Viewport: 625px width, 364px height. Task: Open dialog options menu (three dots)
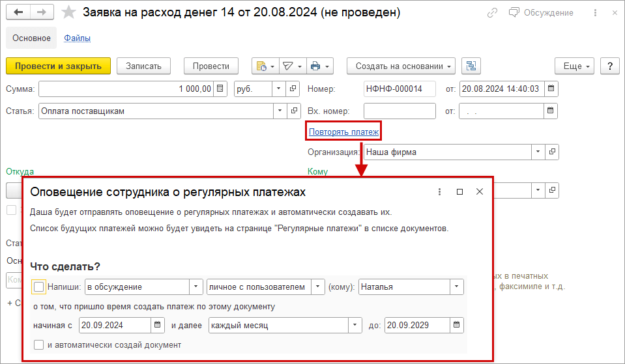tap(440, 192)
